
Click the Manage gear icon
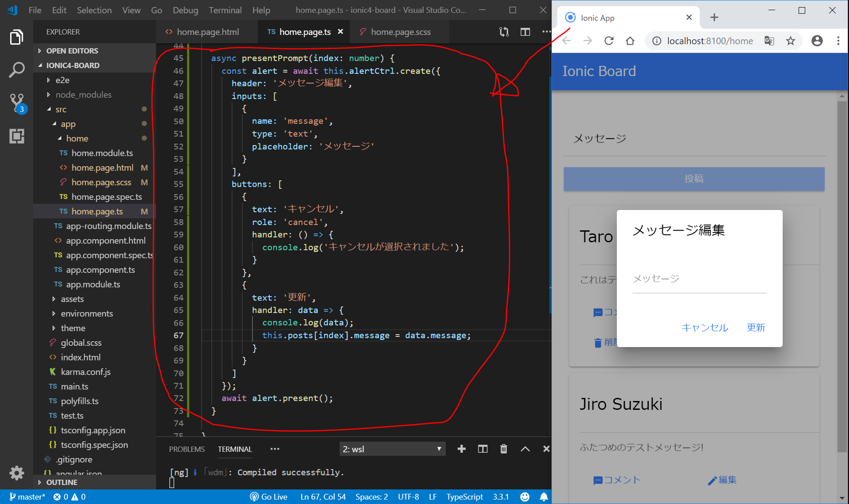pos(16,473)
